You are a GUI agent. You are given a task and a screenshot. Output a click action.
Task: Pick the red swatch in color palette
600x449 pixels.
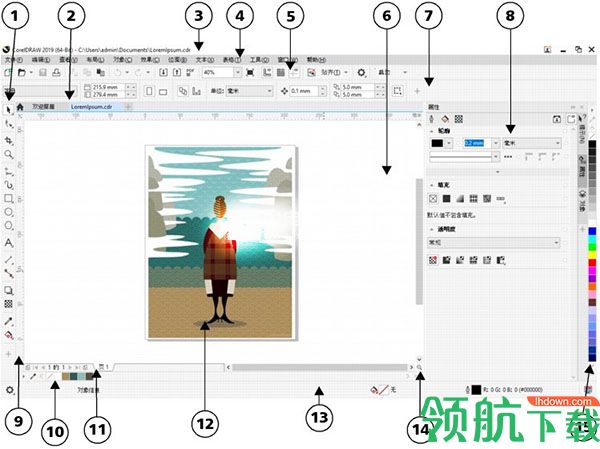(592, 263)
